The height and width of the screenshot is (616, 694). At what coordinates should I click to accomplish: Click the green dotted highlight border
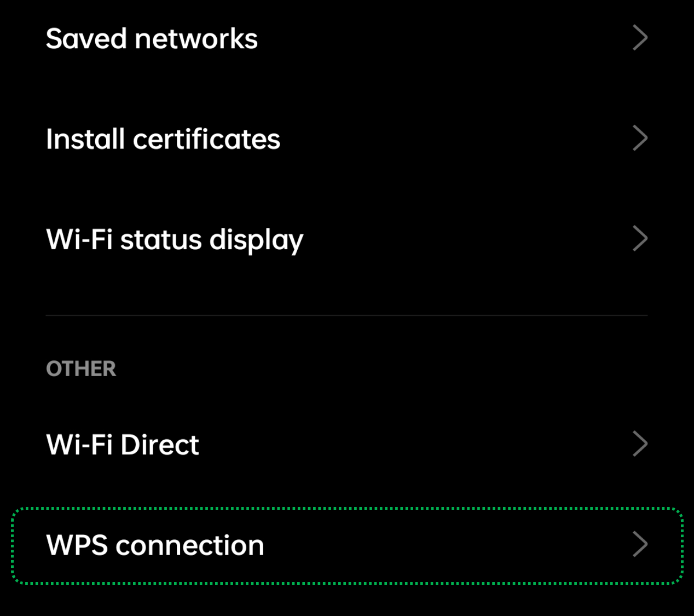pos(347,509)
